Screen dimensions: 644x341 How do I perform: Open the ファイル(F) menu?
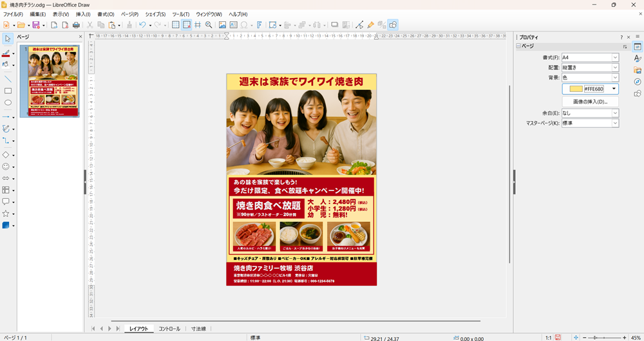coord(13,14)
